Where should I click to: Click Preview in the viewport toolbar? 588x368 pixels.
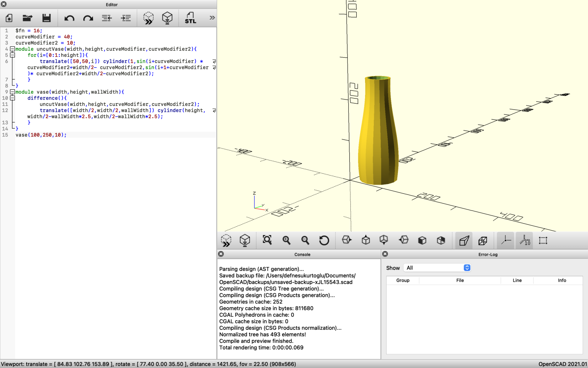coord(226,240)
